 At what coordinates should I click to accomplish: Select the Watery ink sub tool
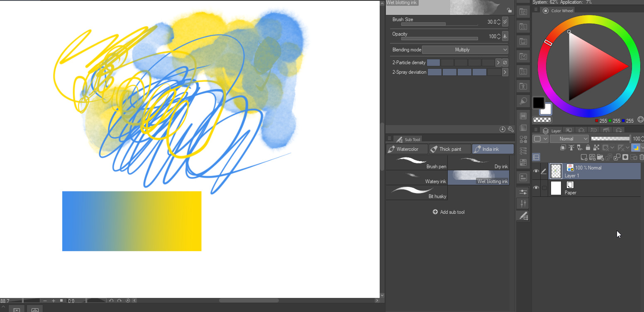pyautogui.click(x=417, y=178)
